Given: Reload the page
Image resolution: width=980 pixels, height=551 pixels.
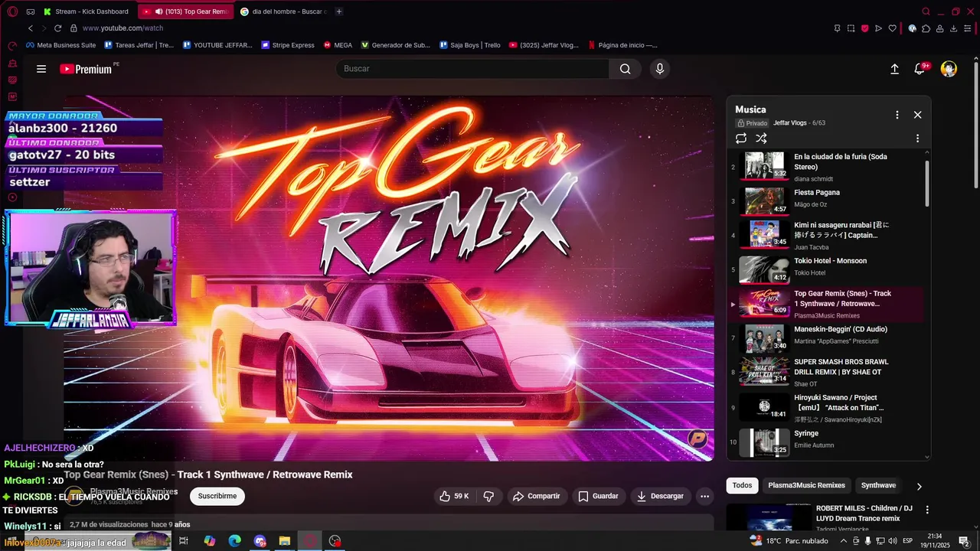Looking at the screenshot, I should [57, 28].
